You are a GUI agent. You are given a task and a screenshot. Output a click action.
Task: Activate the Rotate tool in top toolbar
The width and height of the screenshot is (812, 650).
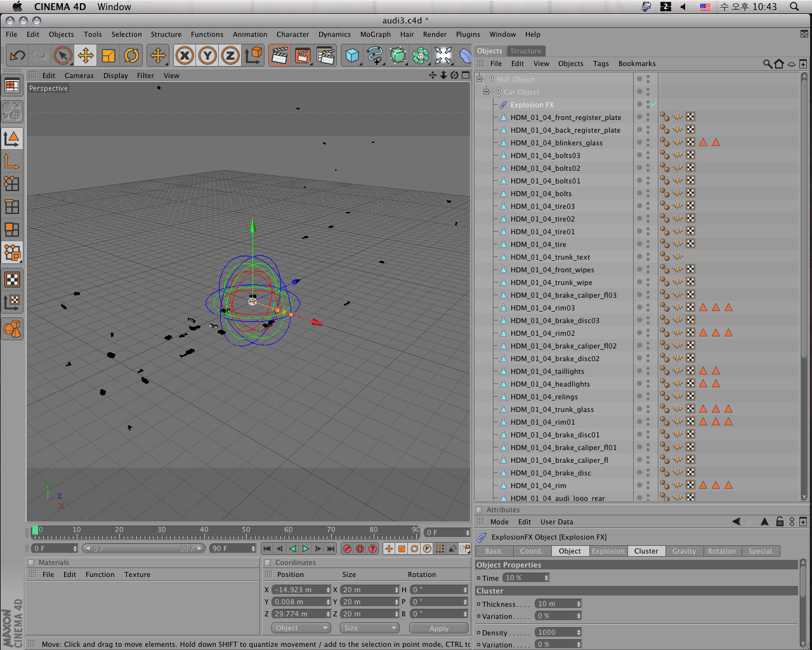coord(131,56)
